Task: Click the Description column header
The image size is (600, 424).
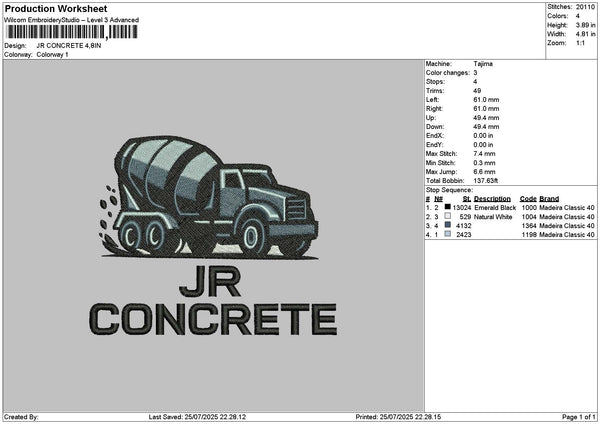Action: coord(492,198)
